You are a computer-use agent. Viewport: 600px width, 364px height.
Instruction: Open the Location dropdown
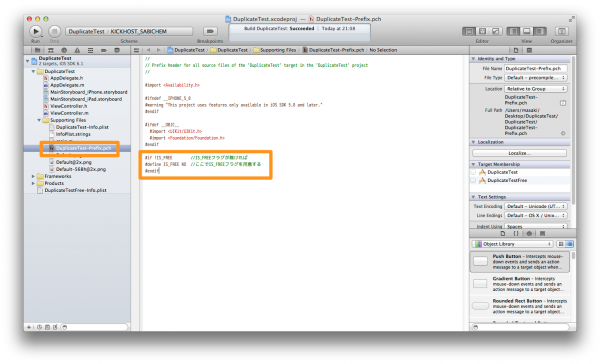pyautogui.click(x=535, y=89)
